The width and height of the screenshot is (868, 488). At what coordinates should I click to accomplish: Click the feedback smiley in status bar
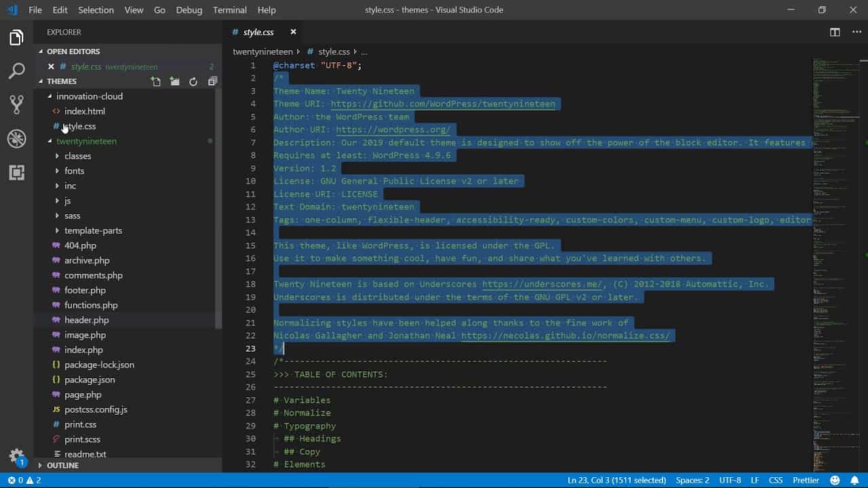pyautogui.click(x=835, y=481)
